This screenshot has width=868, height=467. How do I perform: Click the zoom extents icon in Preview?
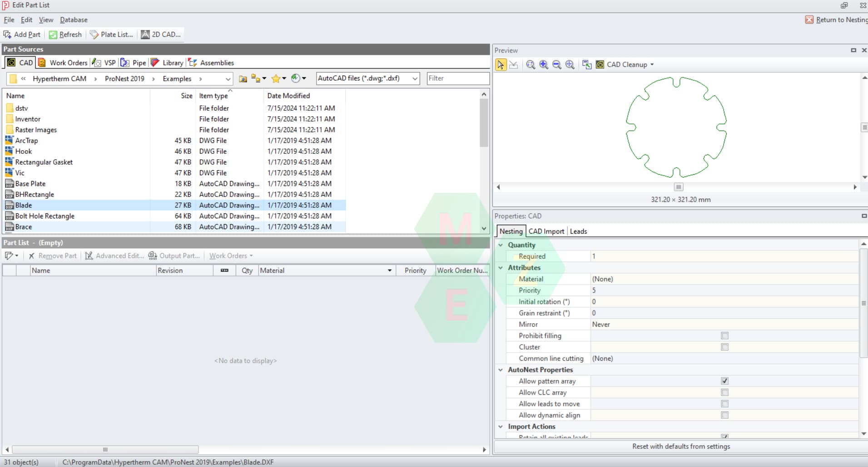point(570,65)
